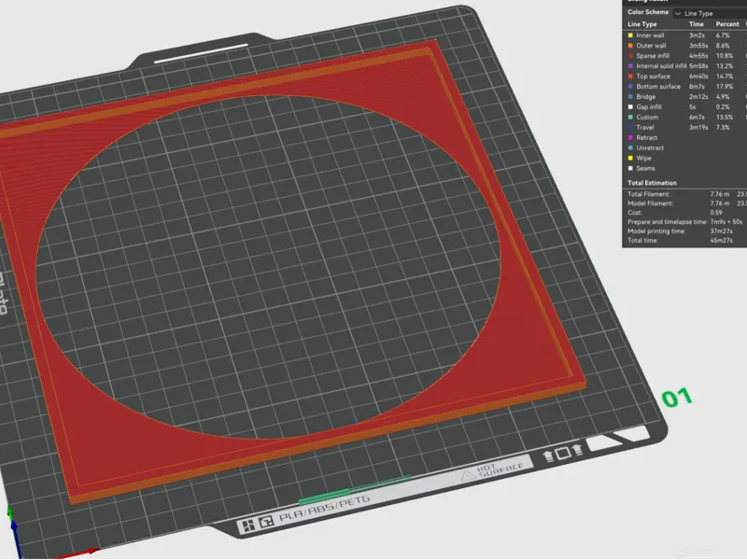Click the Cost value '0.59'

pyautogui.click(x=716, y=213)
